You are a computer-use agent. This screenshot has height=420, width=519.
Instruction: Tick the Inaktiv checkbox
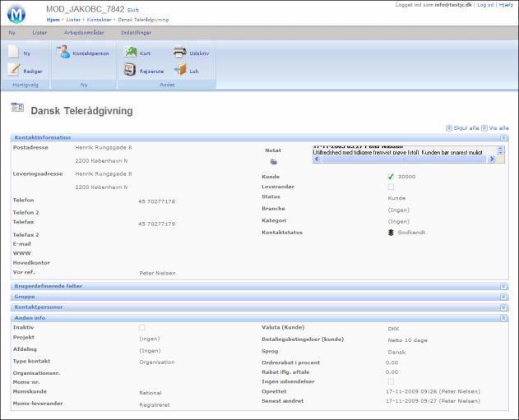click(142, 328)
